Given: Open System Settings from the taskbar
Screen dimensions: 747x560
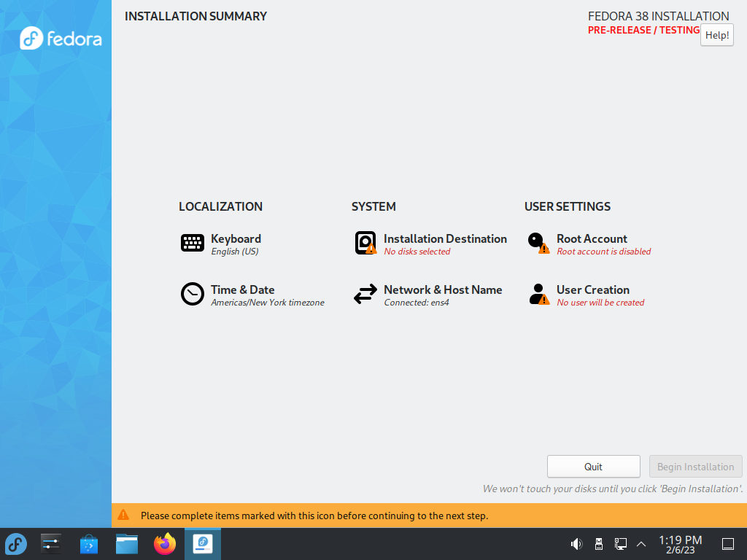Looking at the screenshot, I should point(50,544).
